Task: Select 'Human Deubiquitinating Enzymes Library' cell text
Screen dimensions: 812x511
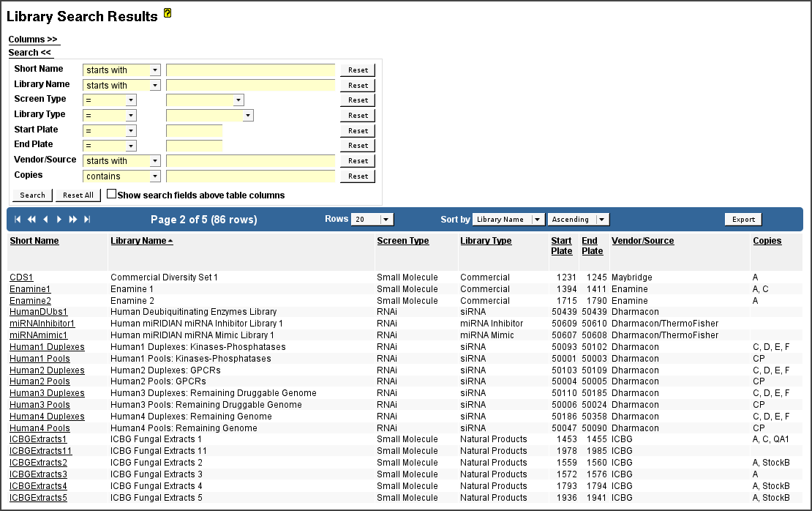Action: tap(194, 312)
